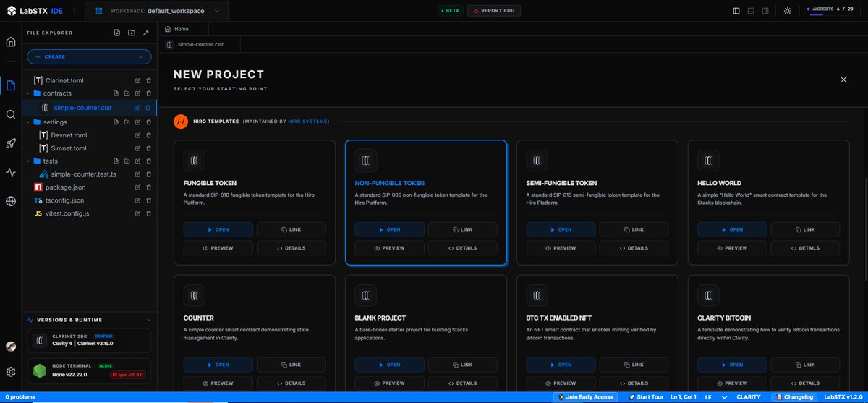Click the Report Bug button
Viewport: 868px width, 403px height.
(x=493, y=11)
